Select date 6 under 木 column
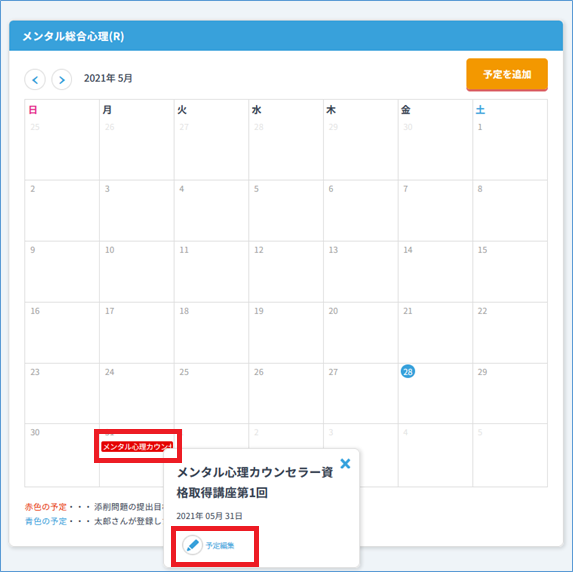 tap(360, 211)
